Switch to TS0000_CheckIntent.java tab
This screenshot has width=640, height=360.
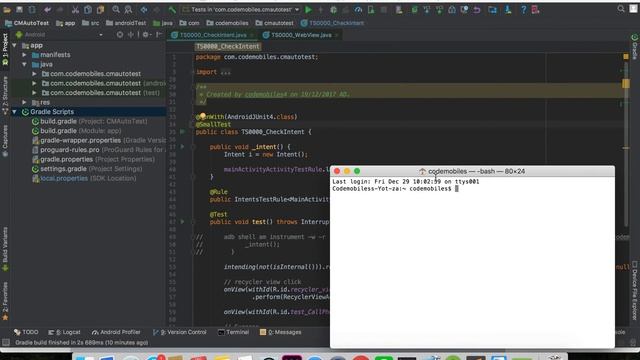(x=213, y=35)
